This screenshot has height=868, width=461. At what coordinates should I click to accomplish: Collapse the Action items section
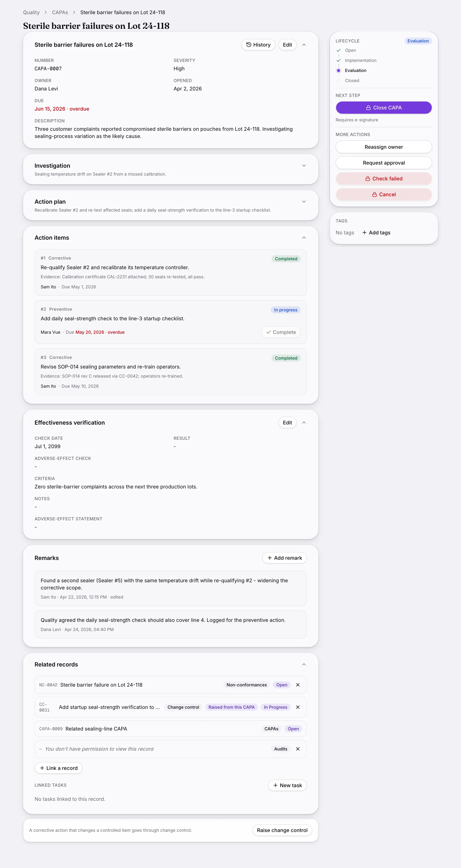(304, 238)
